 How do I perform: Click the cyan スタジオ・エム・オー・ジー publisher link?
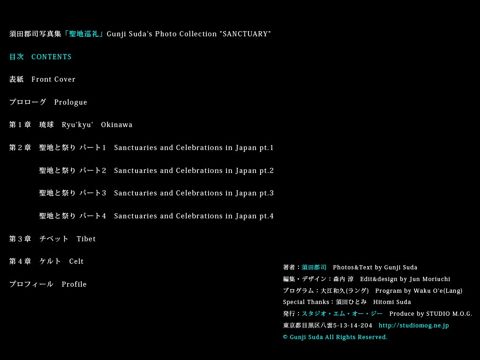pos(342,314)
